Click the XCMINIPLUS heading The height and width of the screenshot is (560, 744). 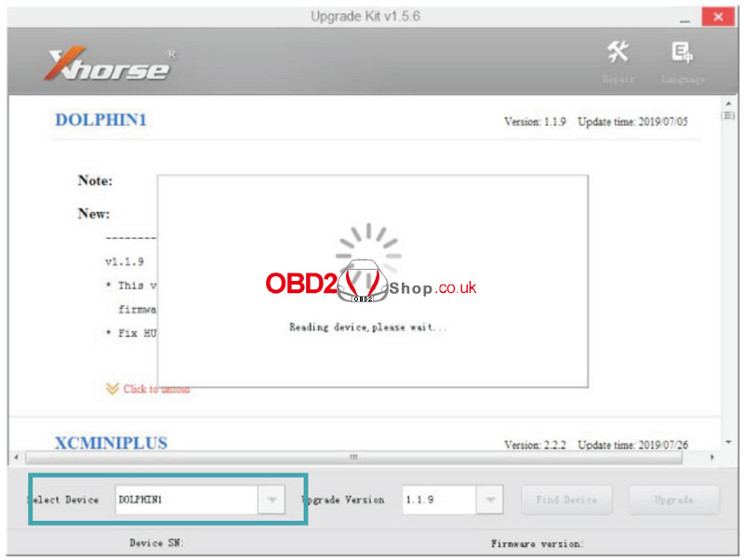pyautogui.click(x=111, y=443)
